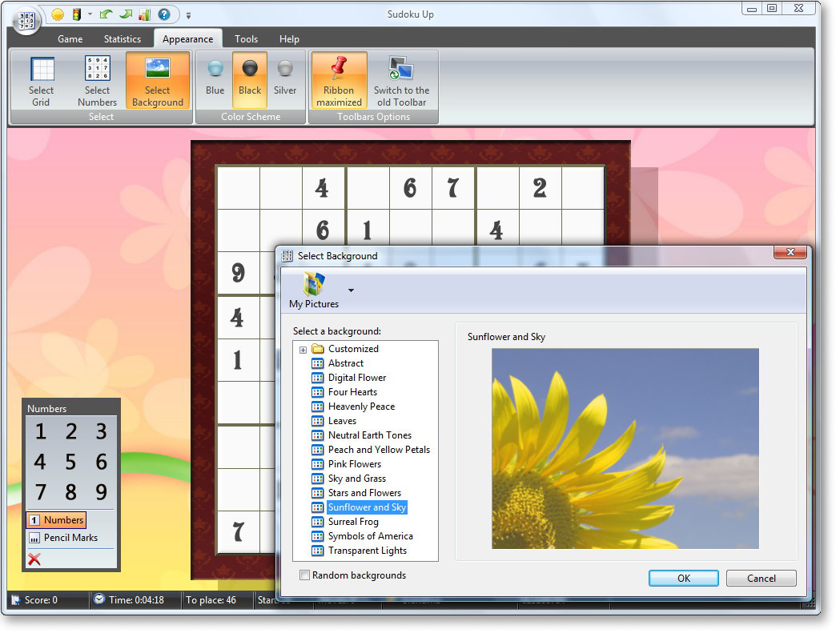The image size is (840, 637).
Task: Switch to the Statistics tab
Action: click(123, 39)
